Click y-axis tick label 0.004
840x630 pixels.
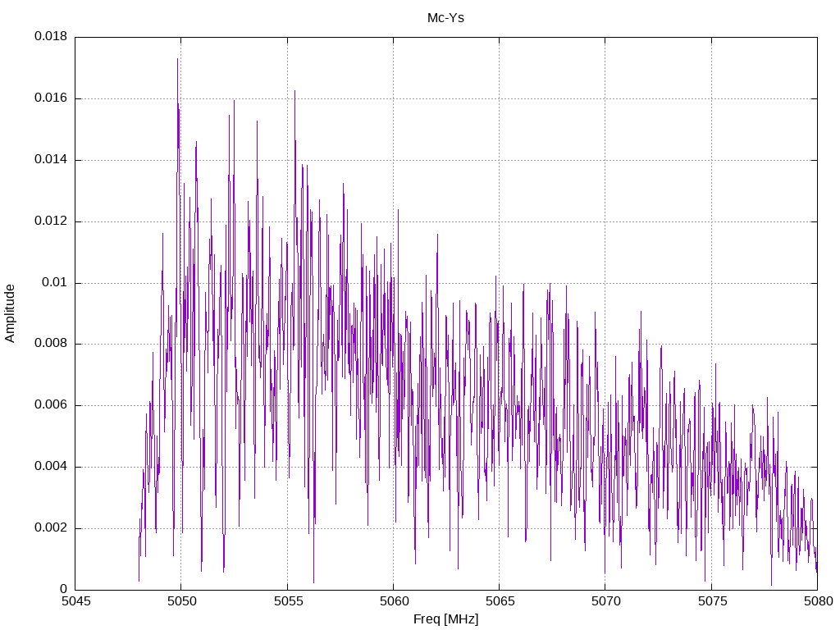(51, 467)
